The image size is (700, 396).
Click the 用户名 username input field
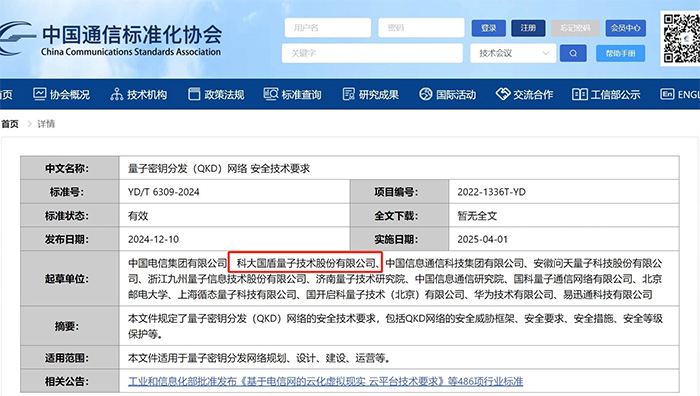pyautogui.click(x=328, y=28)
